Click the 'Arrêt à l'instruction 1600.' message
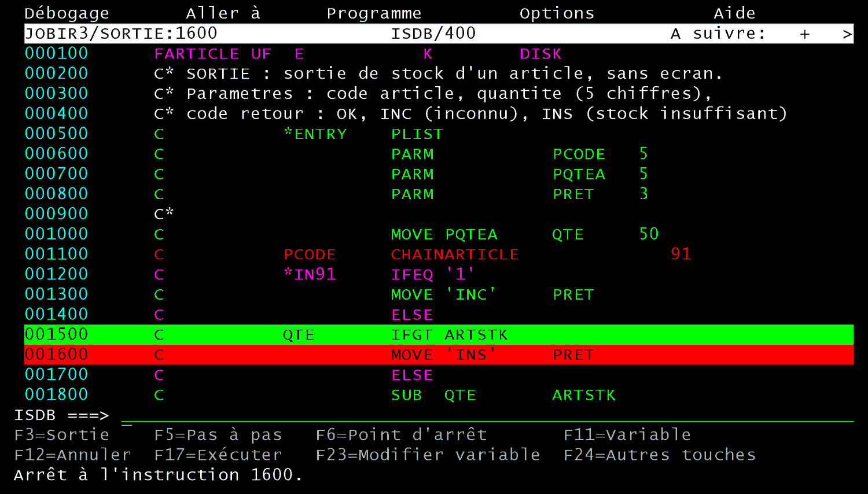The width and height of the screenshot is (868, 494). point(158,475)
